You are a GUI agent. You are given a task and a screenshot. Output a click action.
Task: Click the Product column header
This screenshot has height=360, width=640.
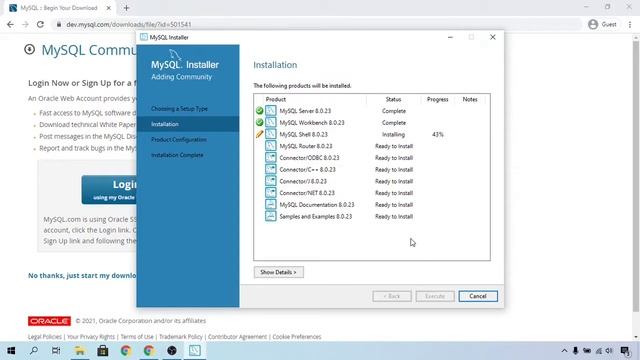(276, 99)
